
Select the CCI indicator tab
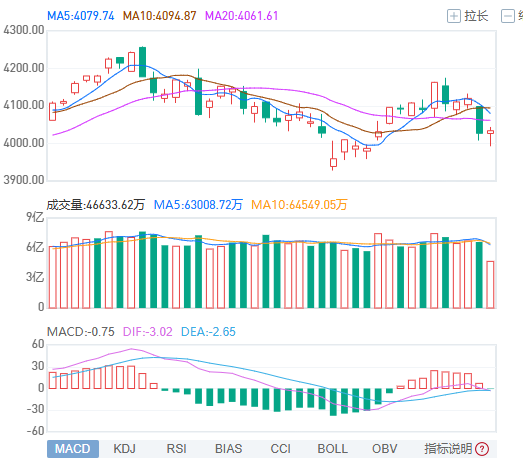pos(281,449)
